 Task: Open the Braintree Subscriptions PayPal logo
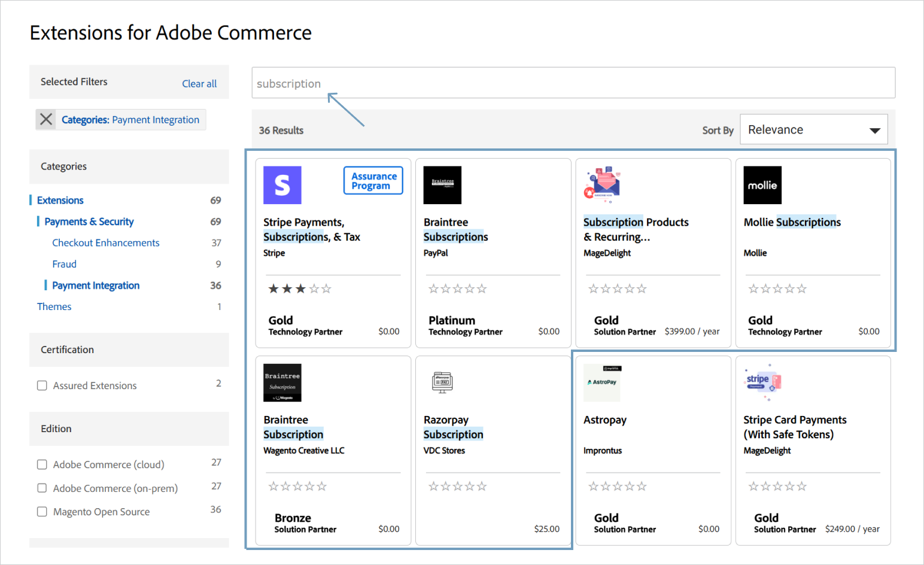(442, 186)
